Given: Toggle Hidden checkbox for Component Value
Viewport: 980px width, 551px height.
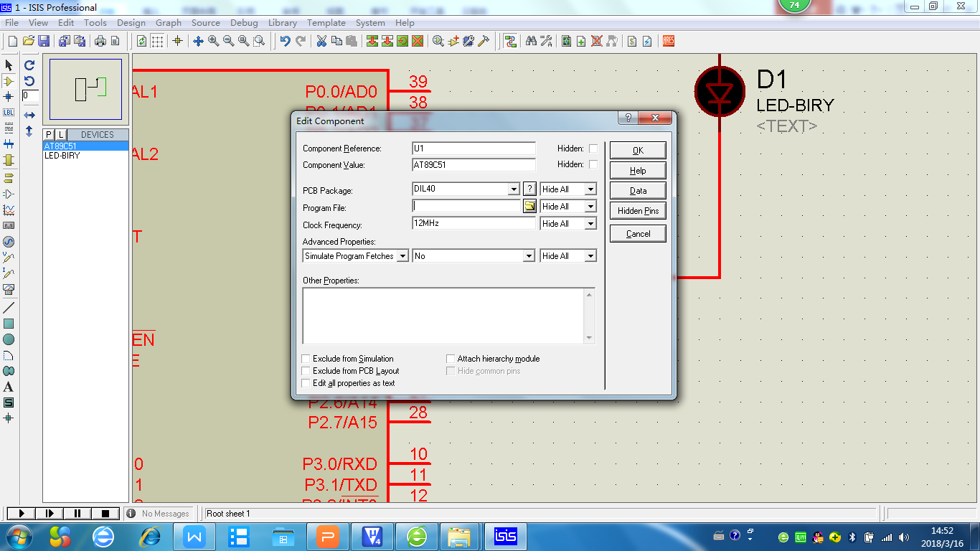Looking at the screenshot, I should (x=593, y=164).
